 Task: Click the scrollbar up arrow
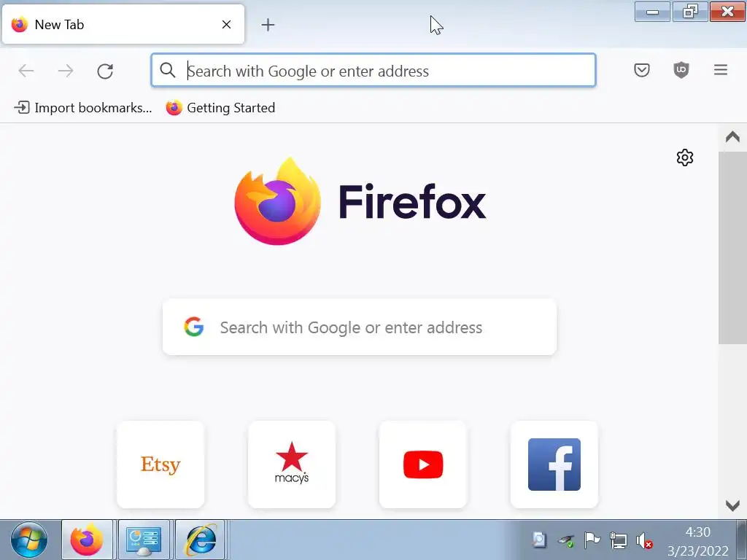(x=732, y=138)
